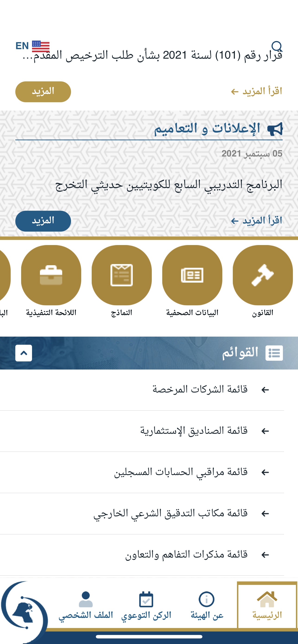This screenshot has height=644, width=298.
Task: Tap the megaphone announcements icon
Action: click(x=275, y=129)
